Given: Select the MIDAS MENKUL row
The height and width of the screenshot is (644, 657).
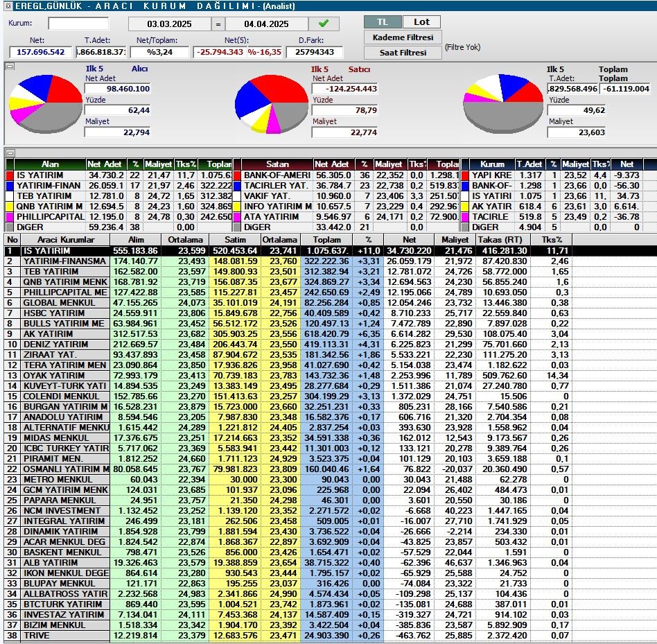Looking at the screenshot, I should coord(288,438).
